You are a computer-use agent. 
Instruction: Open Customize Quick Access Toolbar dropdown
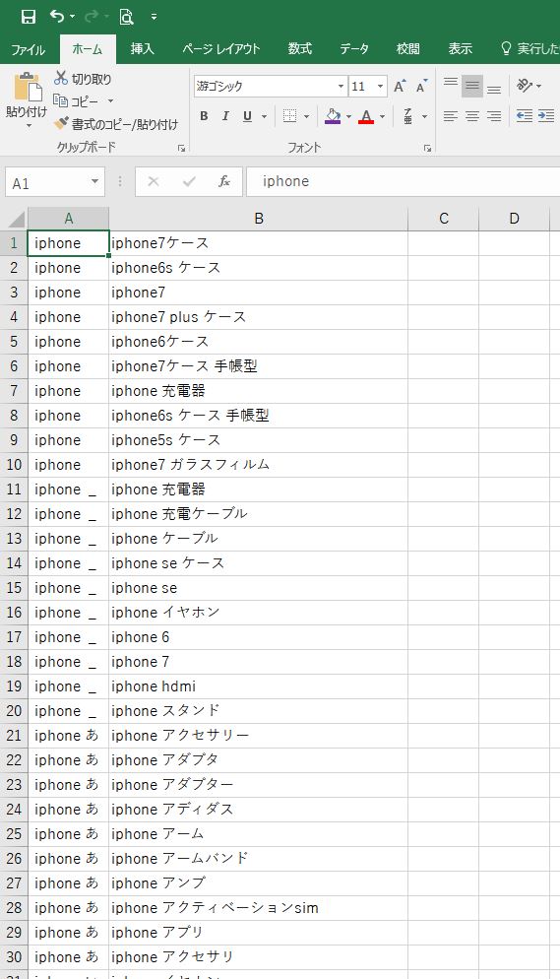[x=155, y=17]
